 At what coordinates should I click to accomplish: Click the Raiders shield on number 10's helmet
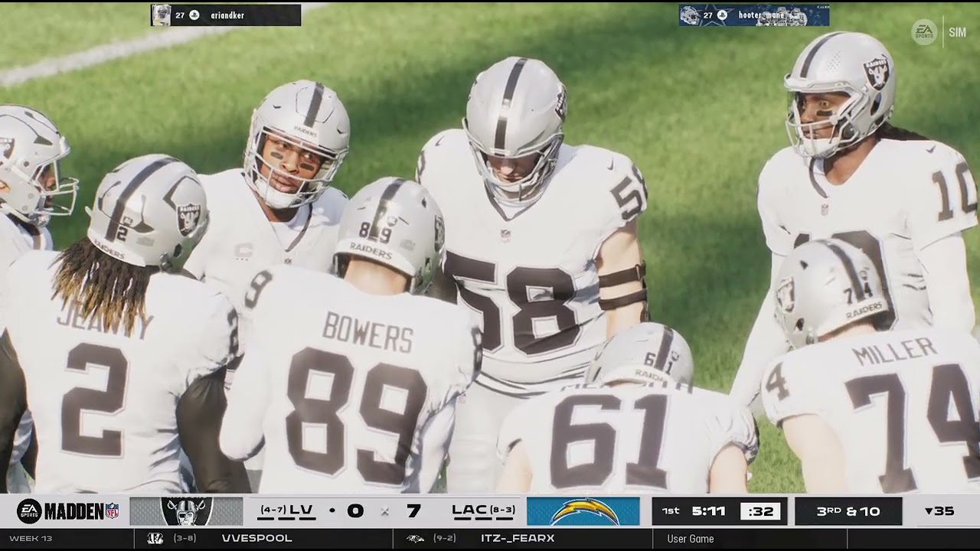876,73
